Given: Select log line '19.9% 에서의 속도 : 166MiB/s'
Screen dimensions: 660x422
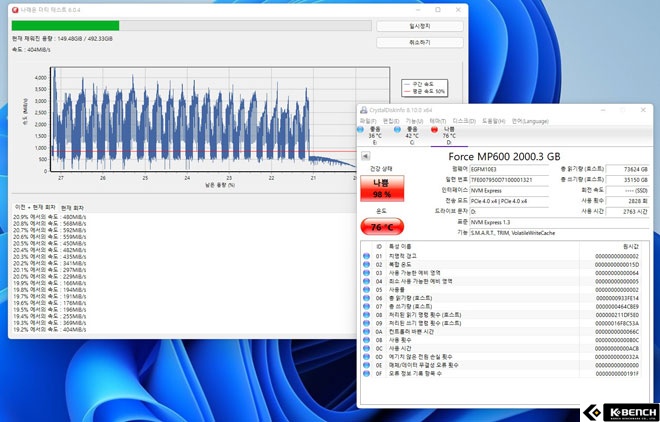Looking at the screenshot, I should (x=50, y=283).
